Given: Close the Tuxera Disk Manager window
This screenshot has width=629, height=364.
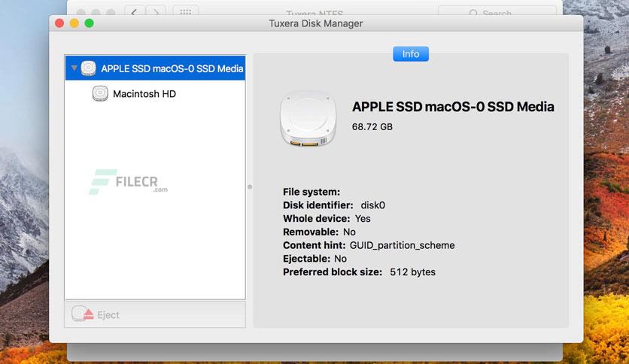Looking at the screenshot, I should (59, 23).
